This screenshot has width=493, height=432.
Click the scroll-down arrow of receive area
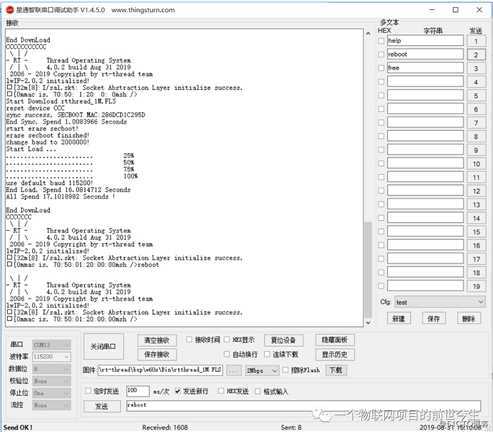368,323
